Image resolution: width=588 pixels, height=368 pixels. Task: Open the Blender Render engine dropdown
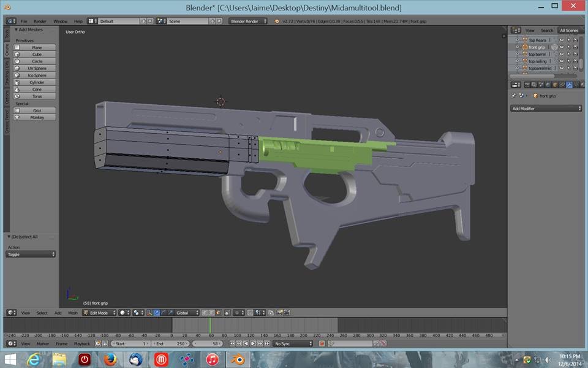pos(248,21)
